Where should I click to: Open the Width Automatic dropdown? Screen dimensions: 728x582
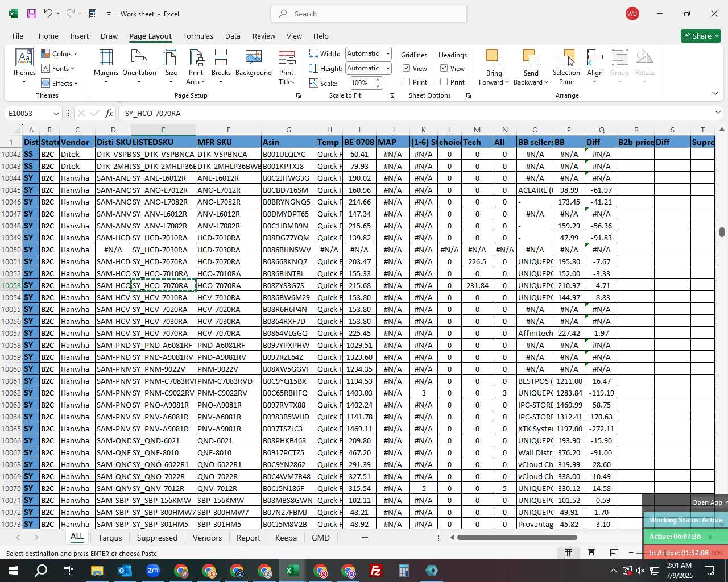(388, 53)
